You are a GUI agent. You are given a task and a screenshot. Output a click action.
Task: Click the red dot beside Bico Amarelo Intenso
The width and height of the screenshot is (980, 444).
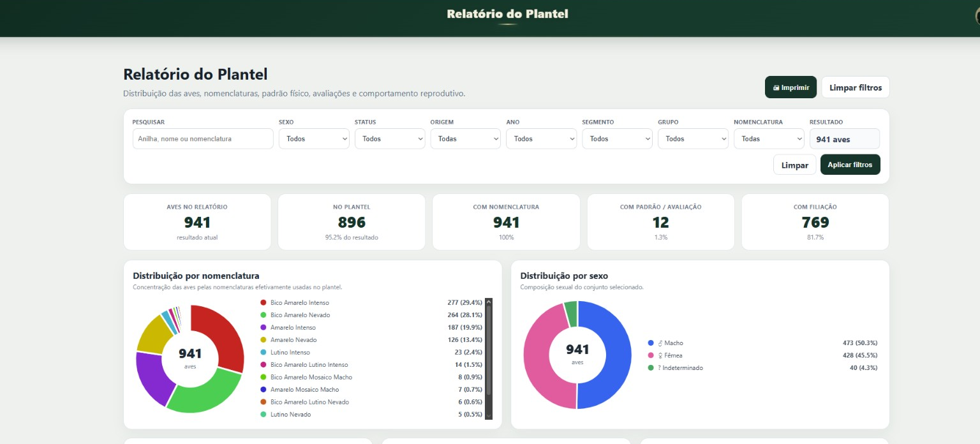click(x=263, y=302)
